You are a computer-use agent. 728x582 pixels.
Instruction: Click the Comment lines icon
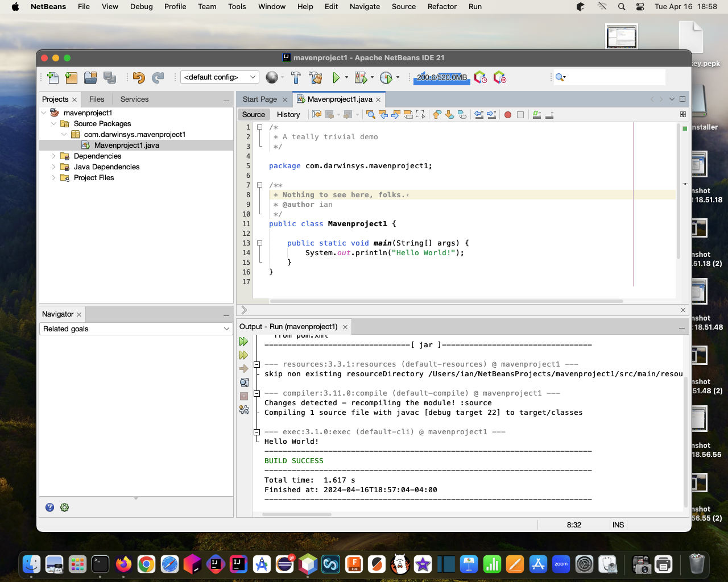537,115
